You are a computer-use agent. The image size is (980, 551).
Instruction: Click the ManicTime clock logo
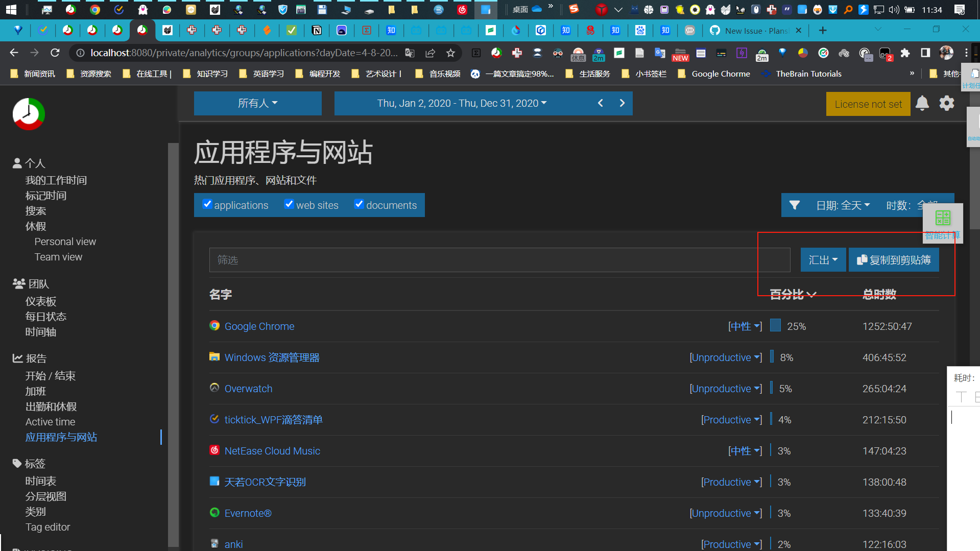pos(28,114)
